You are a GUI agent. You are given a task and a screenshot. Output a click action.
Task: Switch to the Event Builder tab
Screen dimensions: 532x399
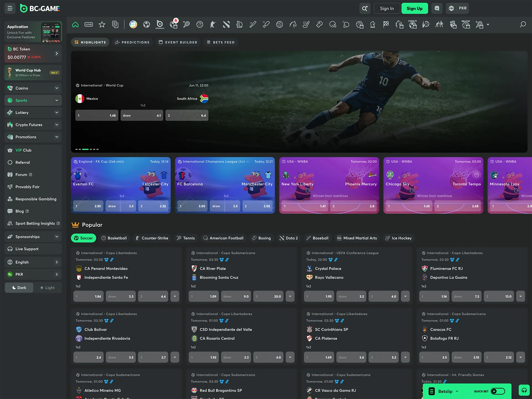tap(178, 42)
